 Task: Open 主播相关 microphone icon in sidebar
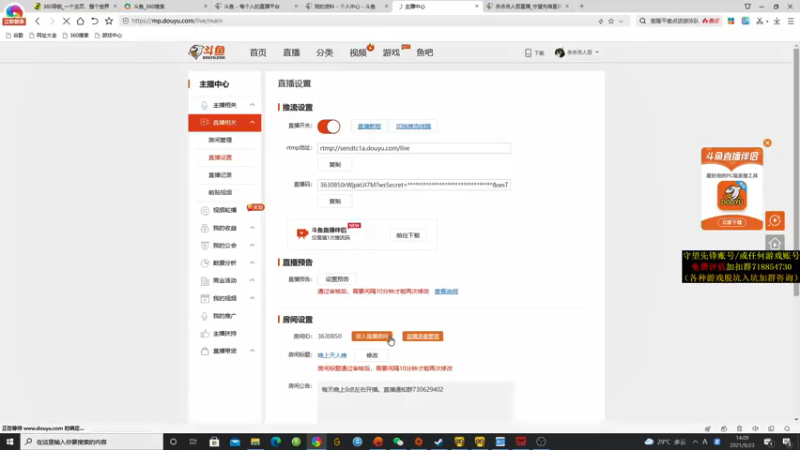tap(204, 105)
